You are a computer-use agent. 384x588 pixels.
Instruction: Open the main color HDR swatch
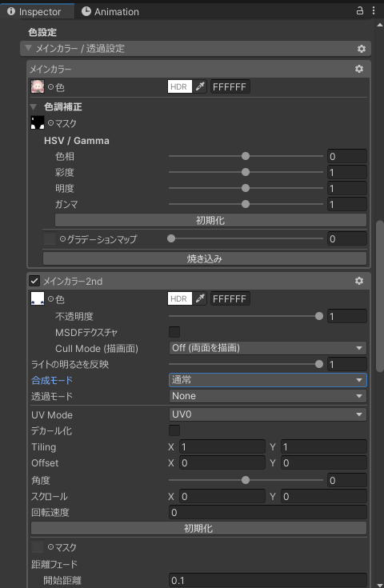(x=180, y=86)
